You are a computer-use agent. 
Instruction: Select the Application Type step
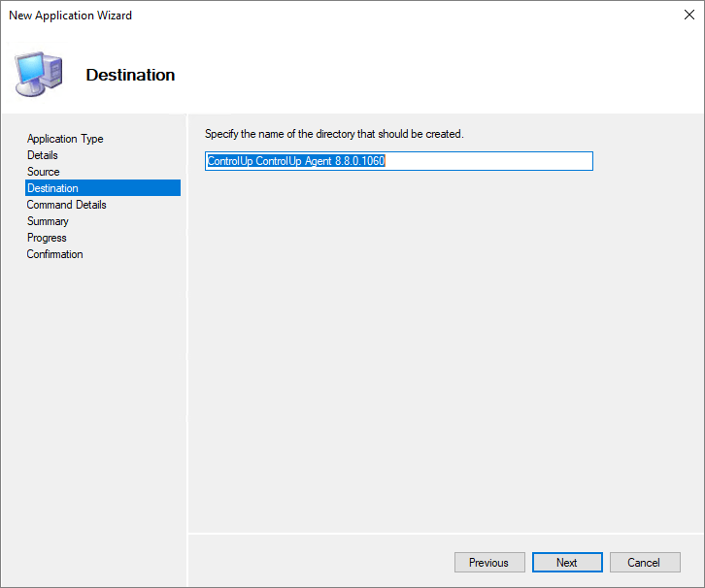point(65,139)
